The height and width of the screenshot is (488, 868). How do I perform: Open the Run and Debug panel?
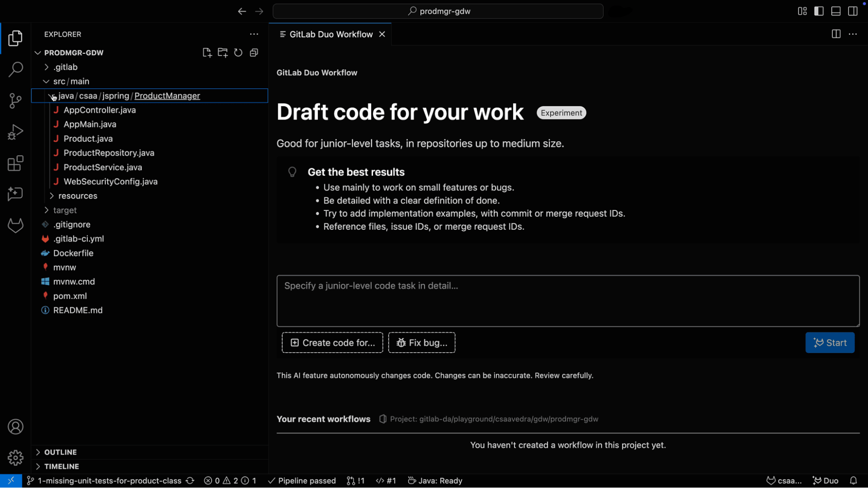coord(15,132)
